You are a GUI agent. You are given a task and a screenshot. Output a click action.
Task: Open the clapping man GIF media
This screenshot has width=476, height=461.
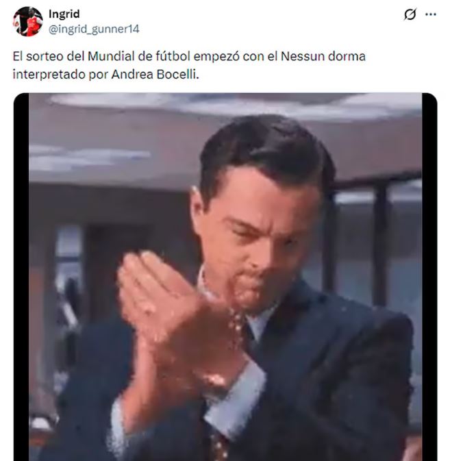225,277
